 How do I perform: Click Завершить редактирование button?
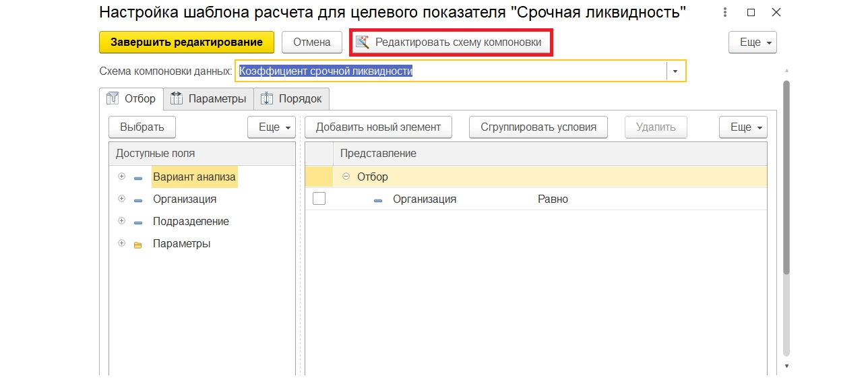[187, 42]
